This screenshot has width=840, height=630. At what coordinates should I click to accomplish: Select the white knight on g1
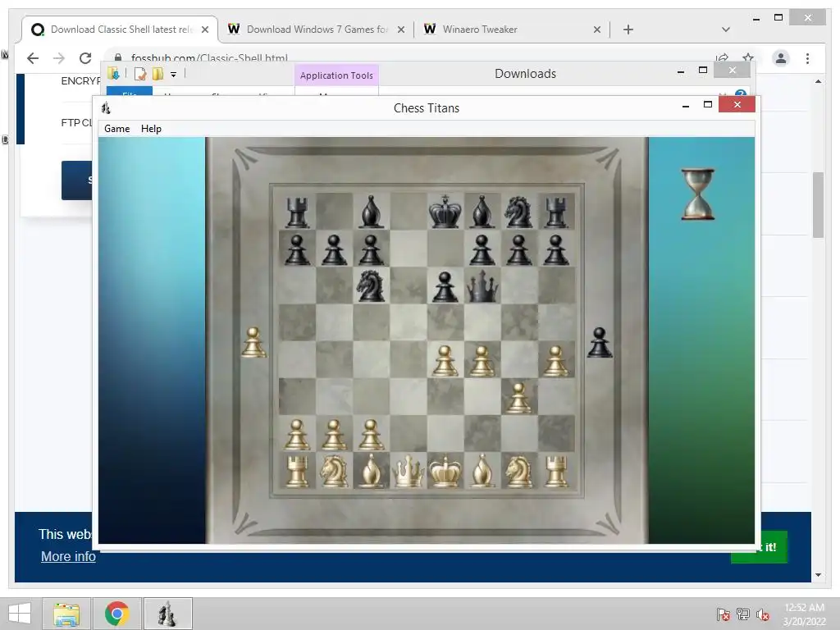coord(518,471)
